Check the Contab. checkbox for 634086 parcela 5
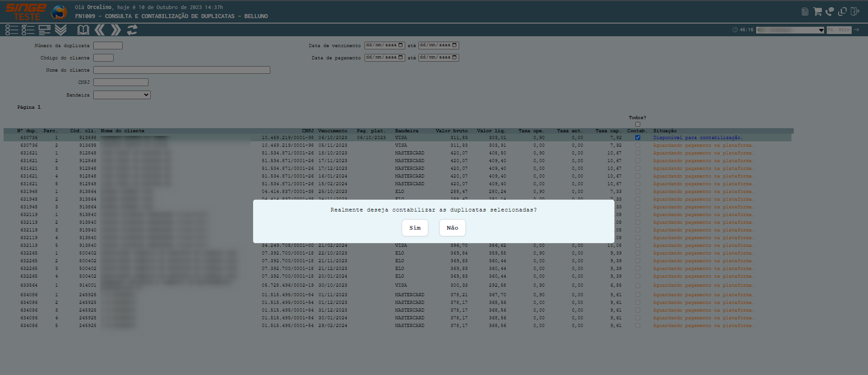This screenshot has width=868, height=375. (x=638, y=326)
